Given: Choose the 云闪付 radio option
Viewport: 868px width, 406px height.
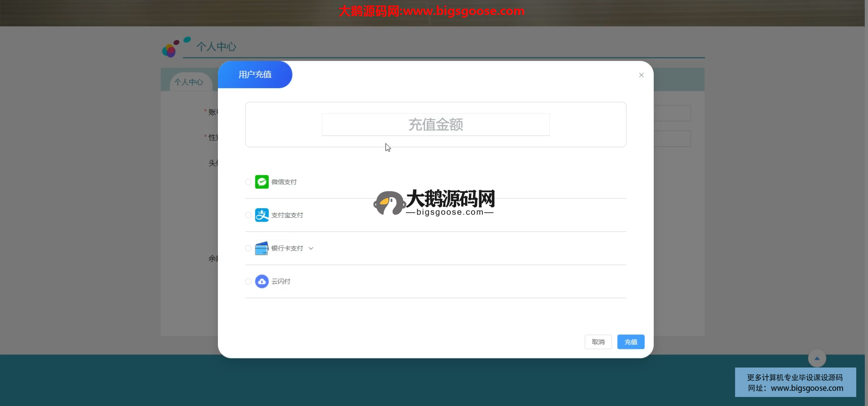Looking at the screenshot, I should 248,282.
